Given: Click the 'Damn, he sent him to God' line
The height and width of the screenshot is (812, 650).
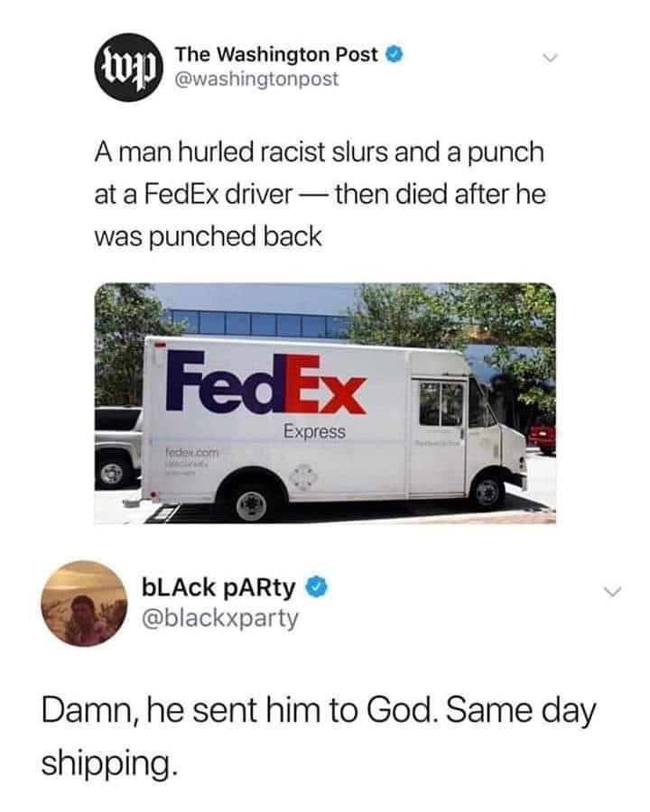Looking at the screenshot, I should click(x=236, y=710).
